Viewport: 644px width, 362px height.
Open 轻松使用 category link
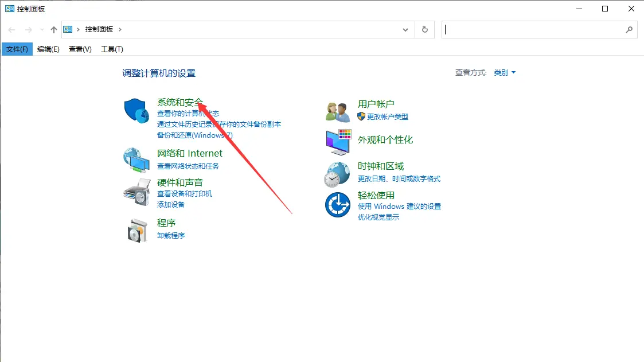pos(376,195)
